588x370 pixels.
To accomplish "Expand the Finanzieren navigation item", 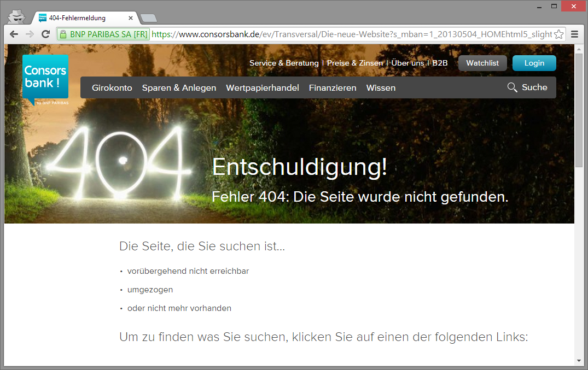I will (332, 88).
